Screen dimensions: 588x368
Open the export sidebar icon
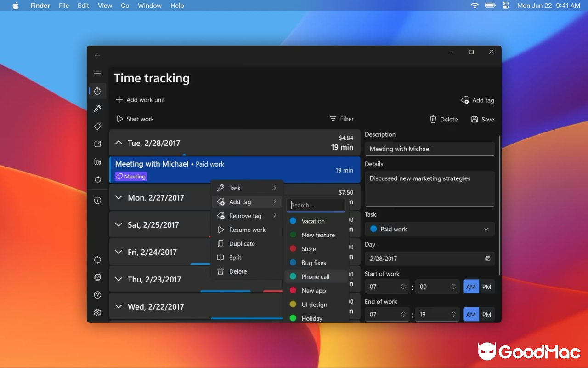coord(97,144)
